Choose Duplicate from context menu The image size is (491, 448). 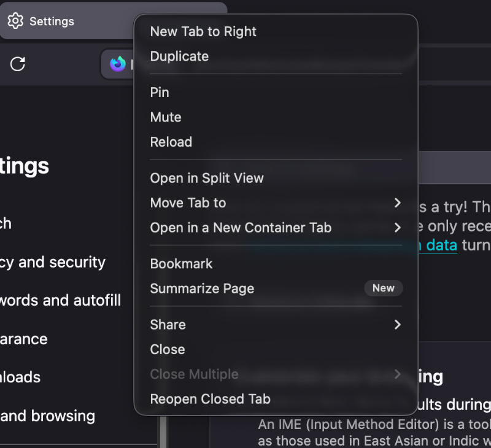[276, 56]
